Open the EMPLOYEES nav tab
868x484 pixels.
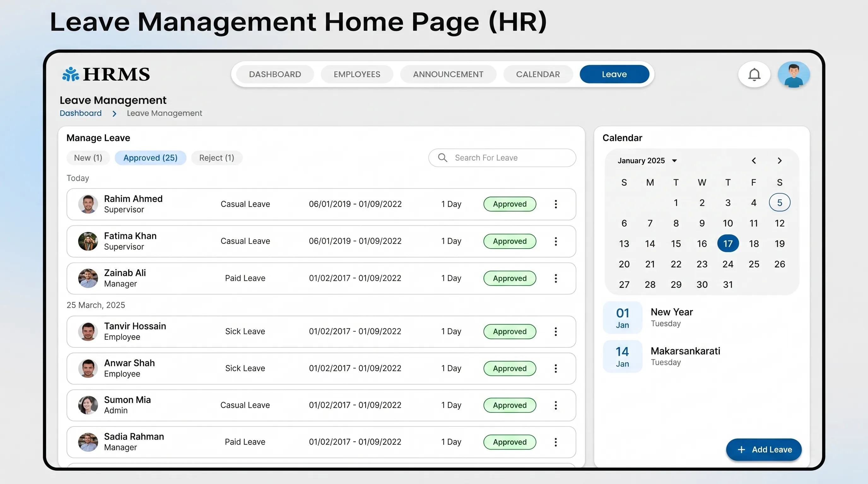(x=357, y=74)
